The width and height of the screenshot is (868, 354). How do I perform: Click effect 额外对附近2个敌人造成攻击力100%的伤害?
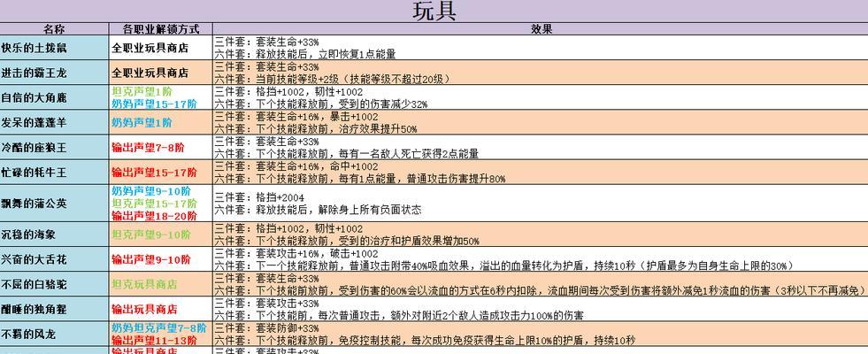(399, 316)
